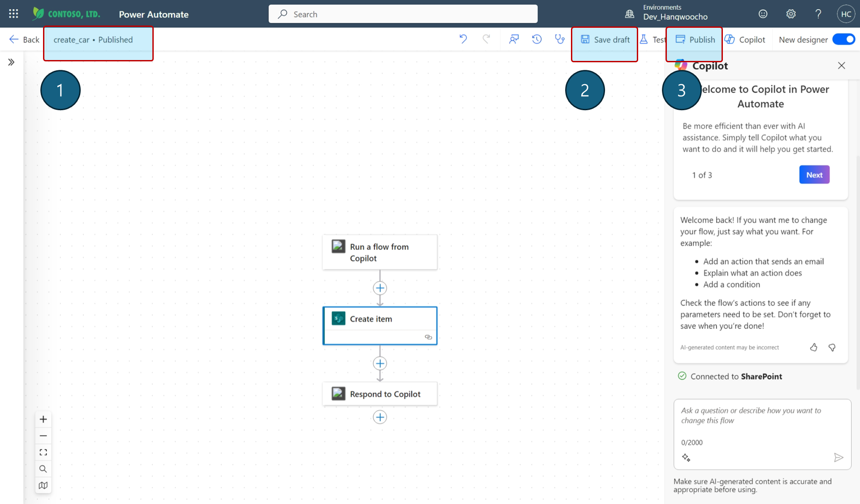Click the Publish button
This screenshot has width=860, height=504.
[x=695, y=39]
